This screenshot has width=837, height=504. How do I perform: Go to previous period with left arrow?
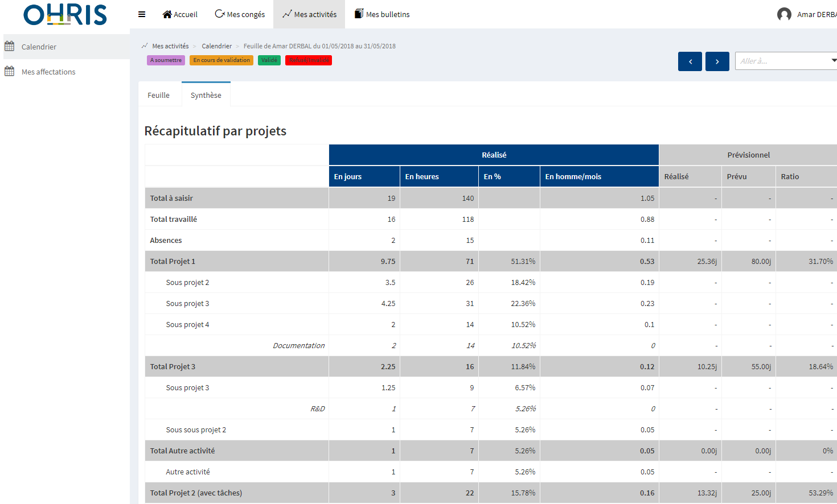click(x=690, y=61)
